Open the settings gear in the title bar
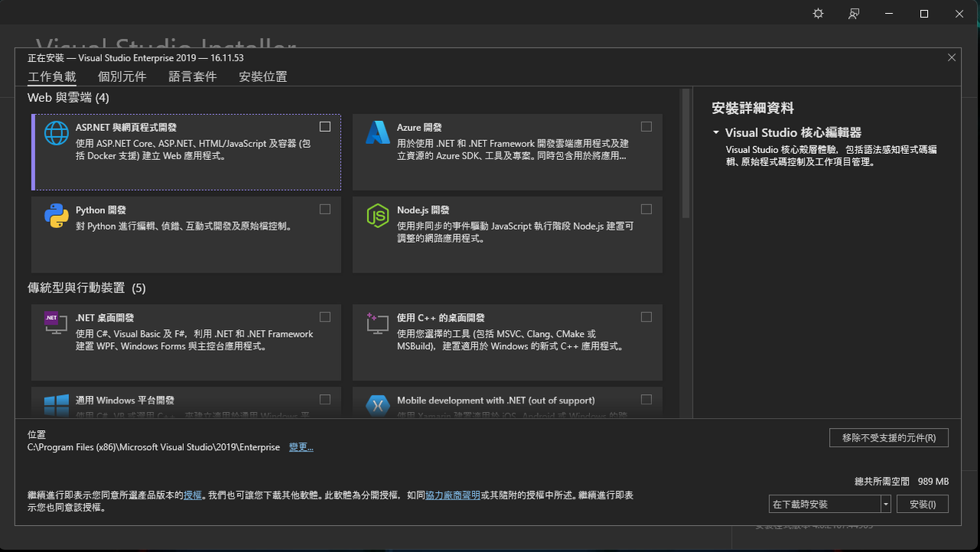Screen dimensions: 980x552 [818, 13]
